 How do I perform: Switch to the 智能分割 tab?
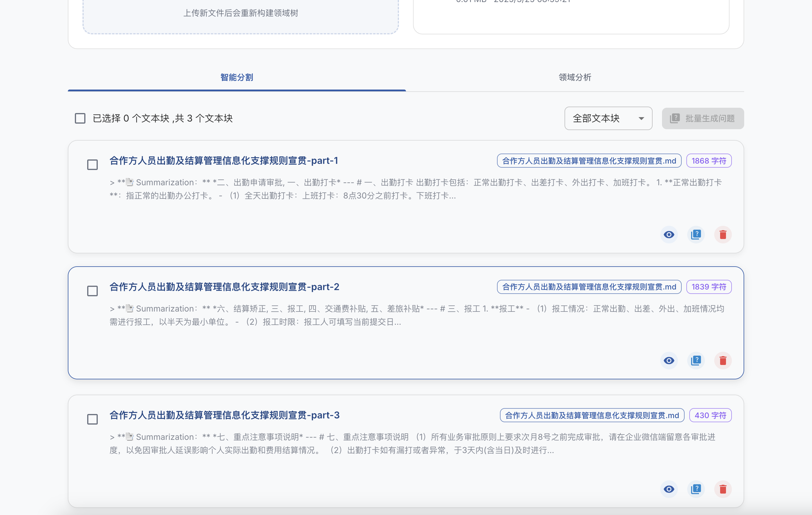(237, 77)
